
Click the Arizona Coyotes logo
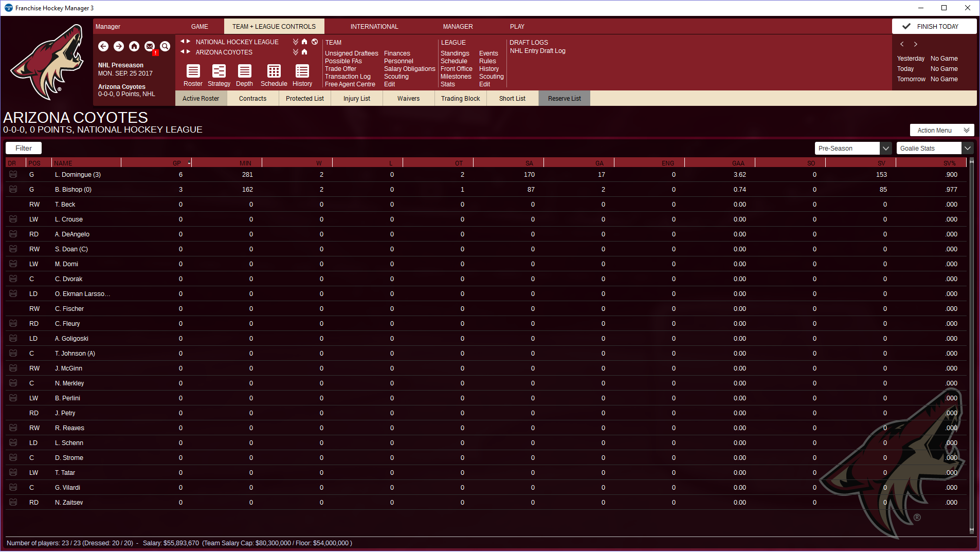pos(48,62)
